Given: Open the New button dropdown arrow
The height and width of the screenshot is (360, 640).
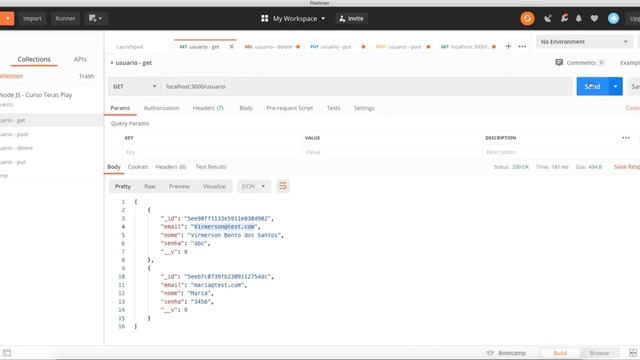Looking at the screenshot, I should 7,18.
